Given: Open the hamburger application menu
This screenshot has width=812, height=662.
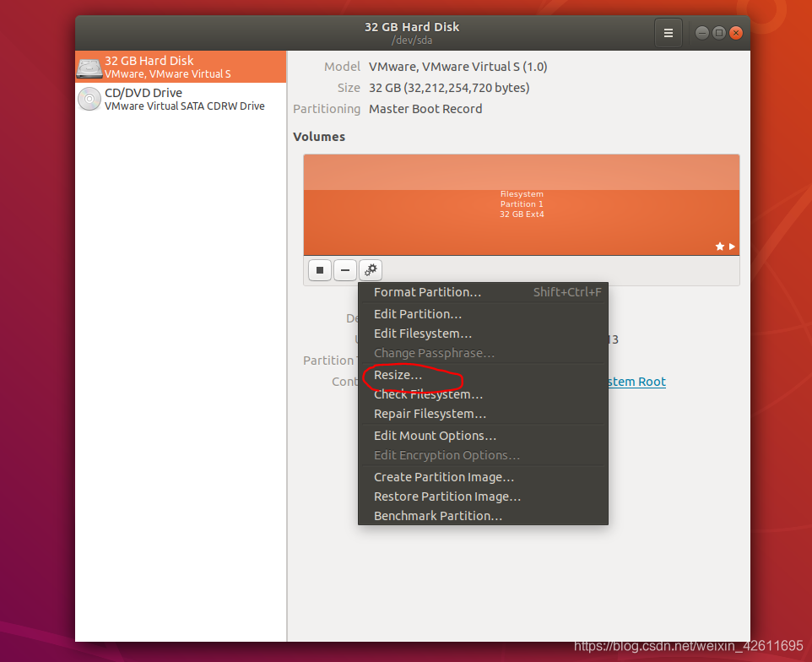Looking at the screenshot, I should point(668,33).
